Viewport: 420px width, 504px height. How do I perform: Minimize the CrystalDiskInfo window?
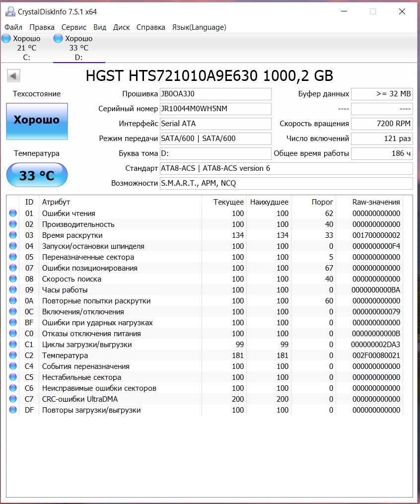tap(344, 11)
